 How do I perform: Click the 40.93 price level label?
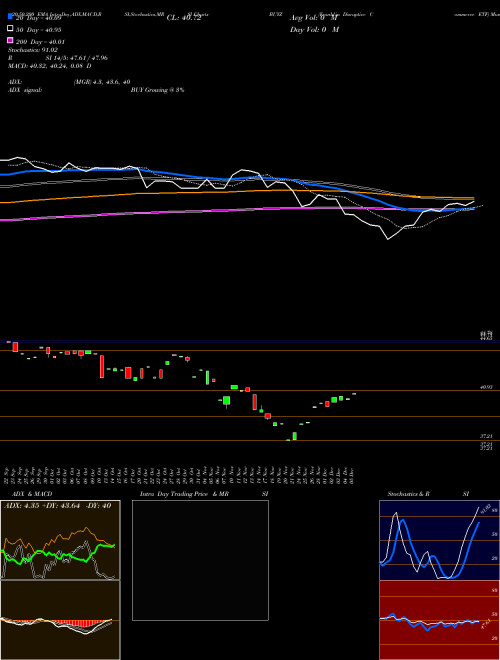coord(487,387)
